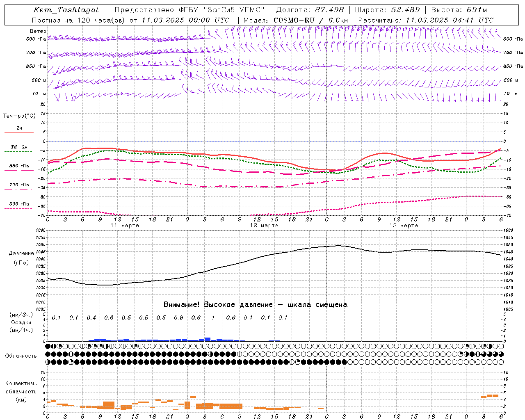Select the 0.4 precipitation value
525x420 pixels.
[x=91, y=318]
